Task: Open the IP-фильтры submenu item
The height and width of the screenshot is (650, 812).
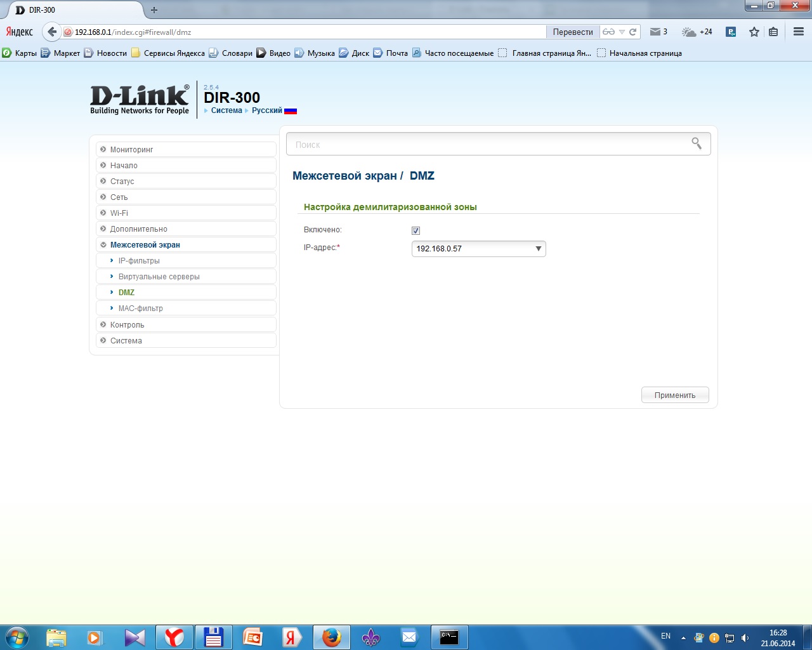Action: (186, 260)
